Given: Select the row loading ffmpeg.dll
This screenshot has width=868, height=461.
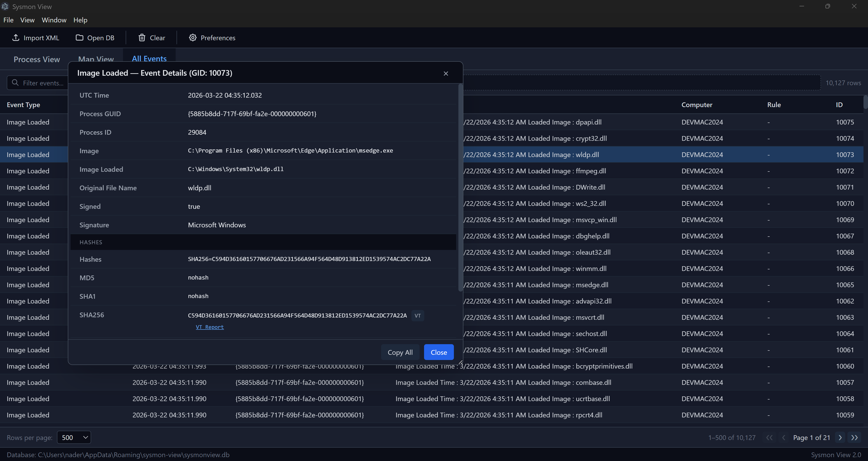Looking at the screenshot, I should [x=432, y=171].
